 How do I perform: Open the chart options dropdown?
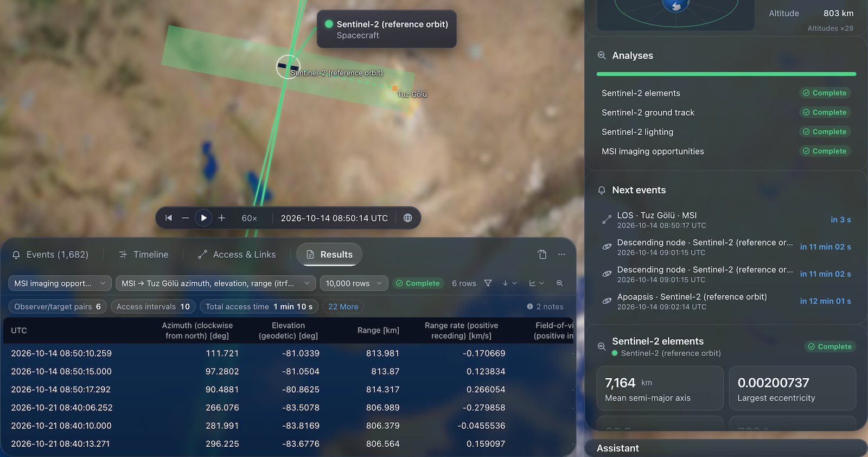(x=536, y=283)
